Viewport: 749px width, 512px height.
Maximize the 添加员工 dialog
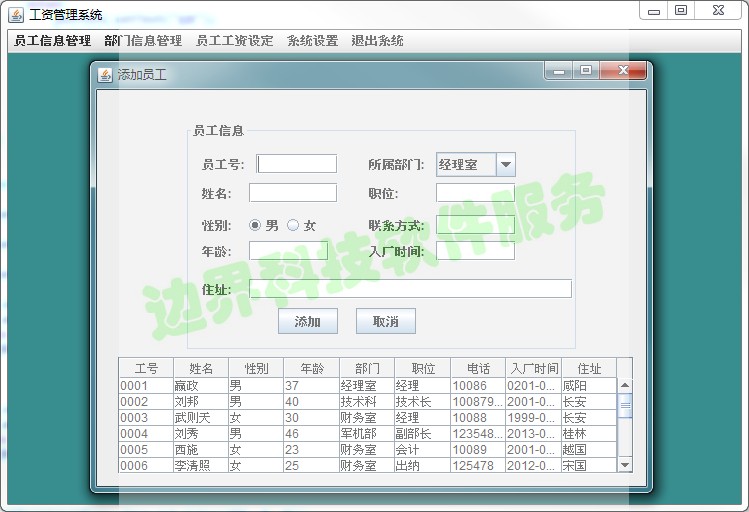tap(586, 71)
